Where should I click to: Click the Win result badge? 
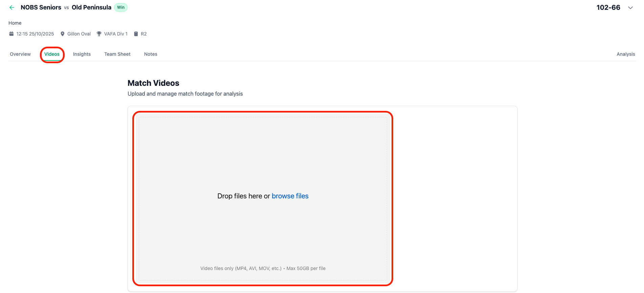coord(121,7)
